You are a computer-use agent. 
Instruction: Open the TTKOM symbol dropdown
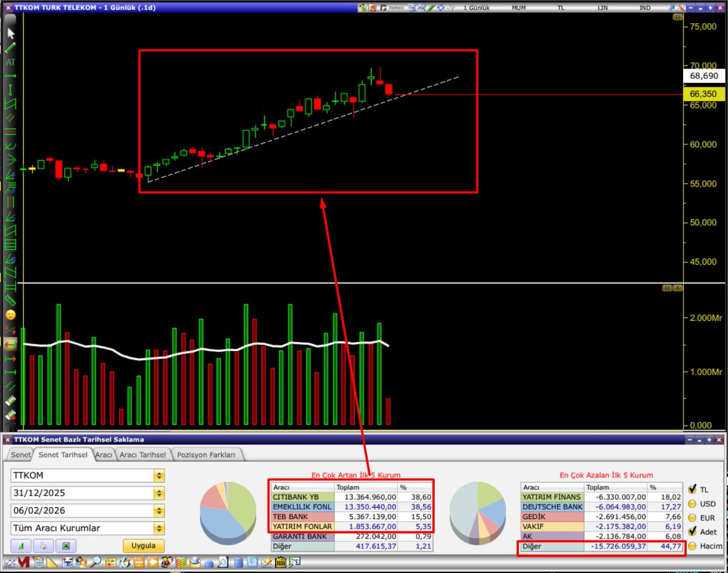click(x=160, y=476)
